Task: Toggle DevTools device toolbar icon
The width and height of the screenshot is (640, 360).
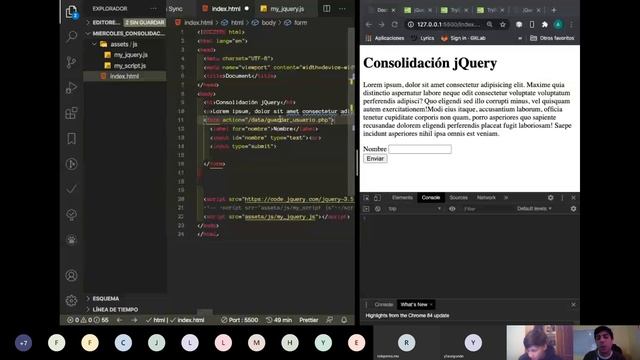Action: [x=377, y=198]
